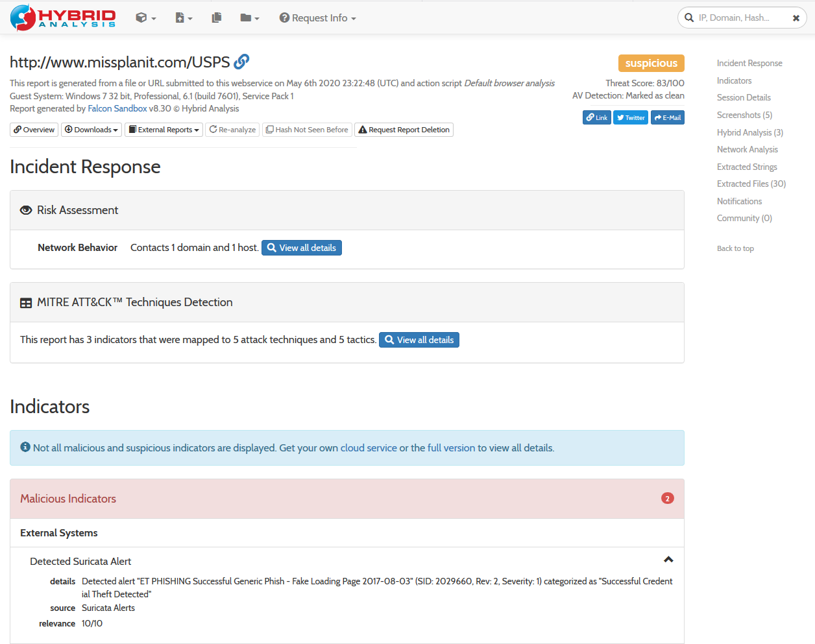Screen dimensions: 815x644
Task: Click the Re-analyze button
Action: point(232,130)
